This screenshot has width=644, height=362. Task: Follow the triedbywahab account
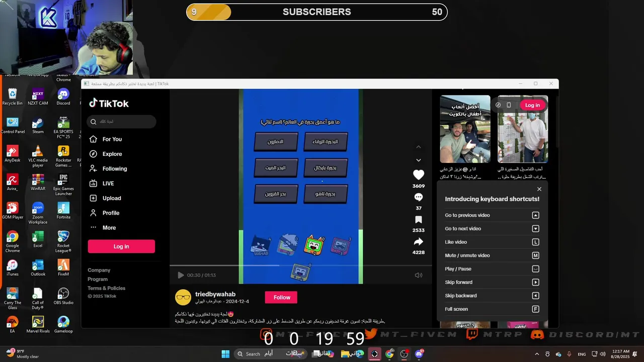(x=281, y=297)
